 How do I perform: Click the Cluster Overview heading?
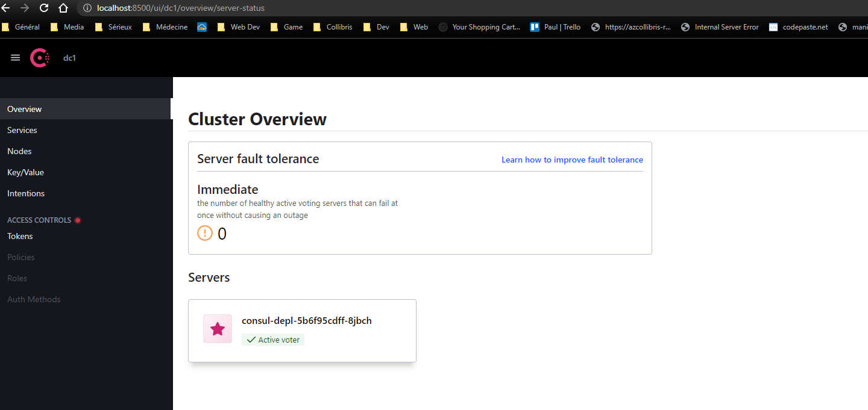pos(257,119)
